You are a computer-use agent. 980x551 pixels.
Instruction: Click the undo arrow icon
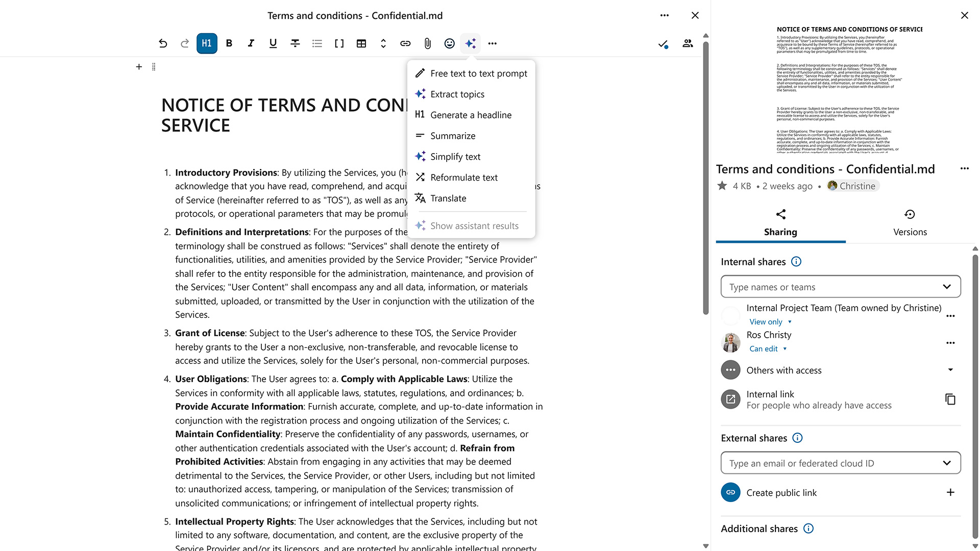point(163,43)
